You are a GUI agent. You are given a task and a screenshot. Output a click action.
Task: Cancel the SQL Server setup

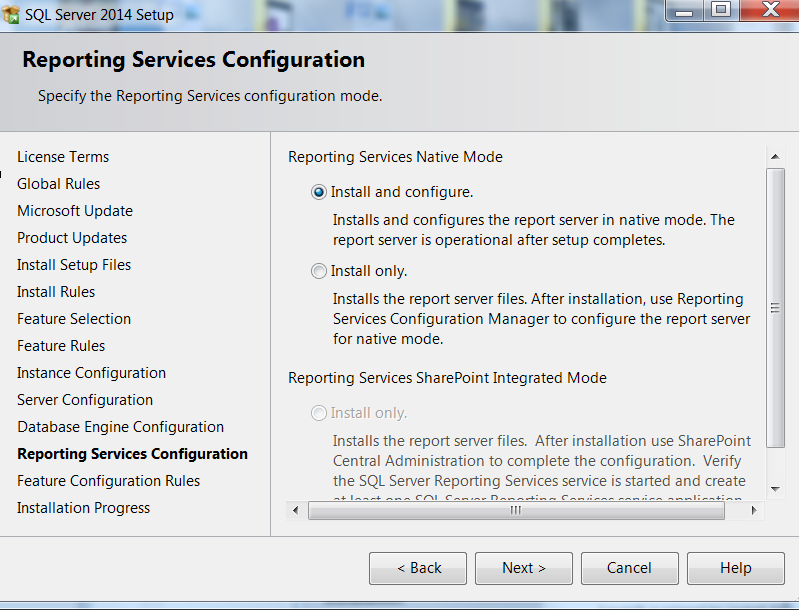[x=629, y=568]
